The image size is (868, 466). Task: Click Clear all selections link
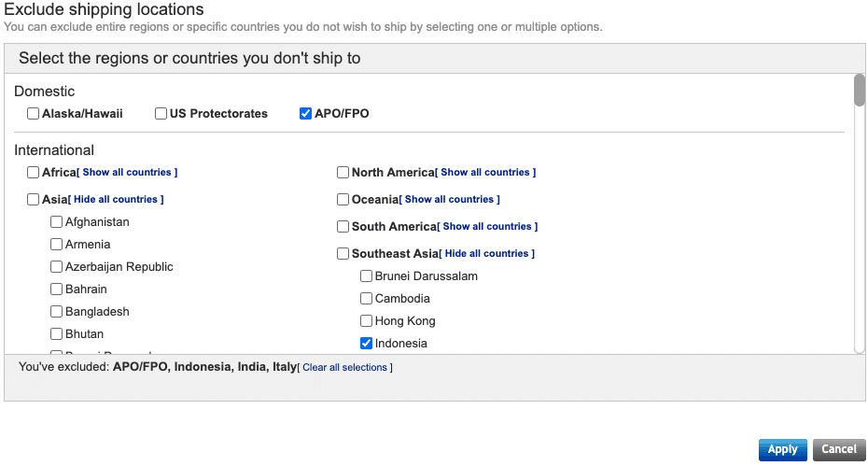(x=344, y=368)
